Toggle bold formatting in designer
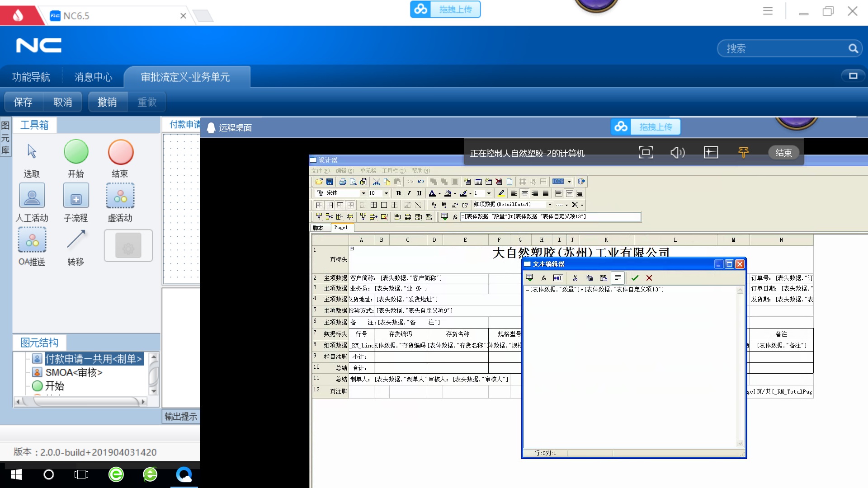Screen dimensions: 868x488 pos(398,193)
